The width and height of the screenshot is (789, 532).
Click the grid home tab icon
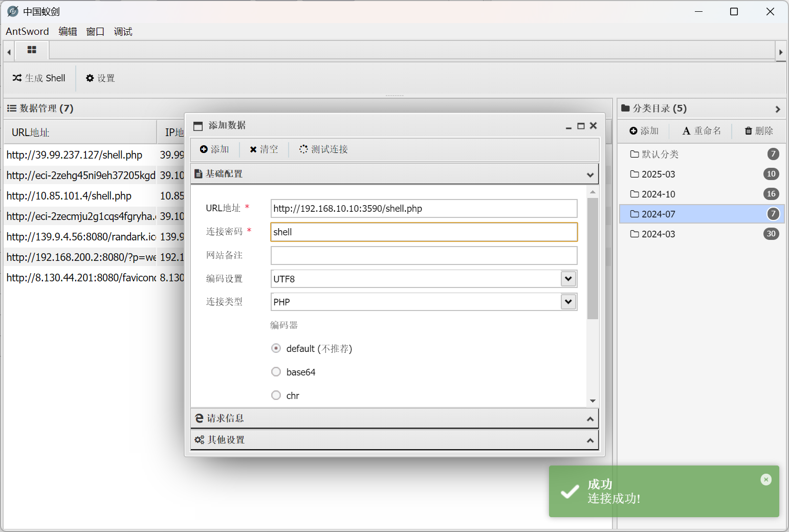32,50
